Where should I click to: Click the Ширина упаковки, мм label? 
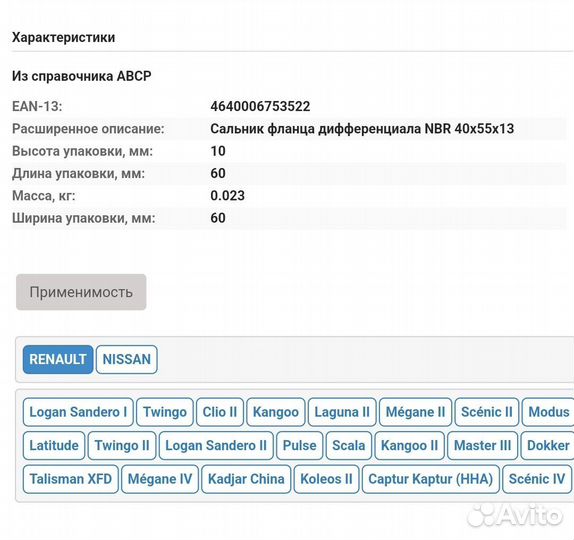(83, 218)
